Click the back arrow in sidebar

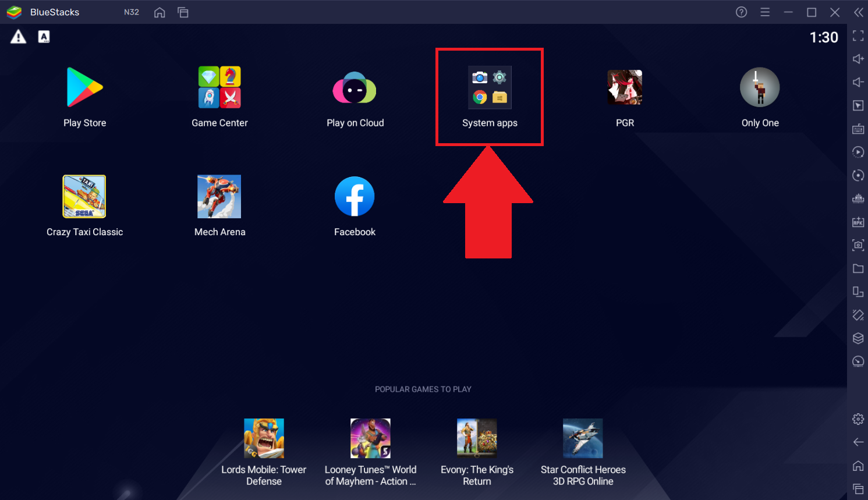[x=858, y=442]
